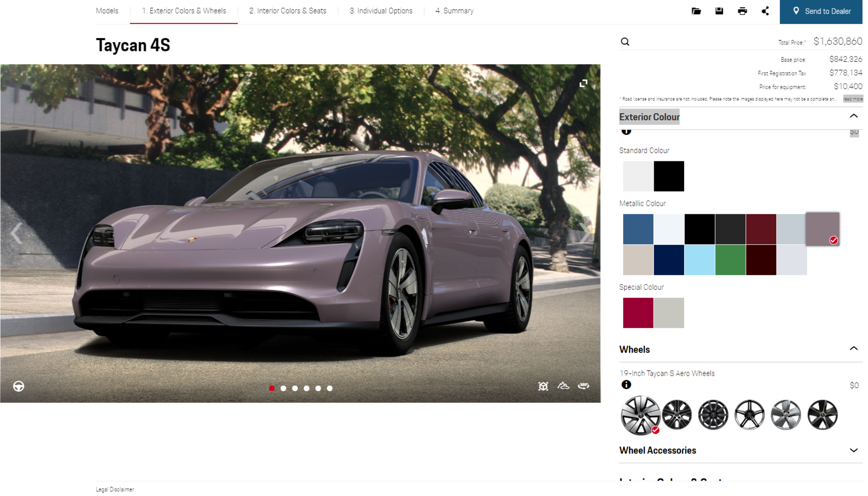Show info for the 19-Inch Taycan S Aero Wheels
Viewport: 868px width, 496px height.
pyautogui.click(x=627, y=385)
